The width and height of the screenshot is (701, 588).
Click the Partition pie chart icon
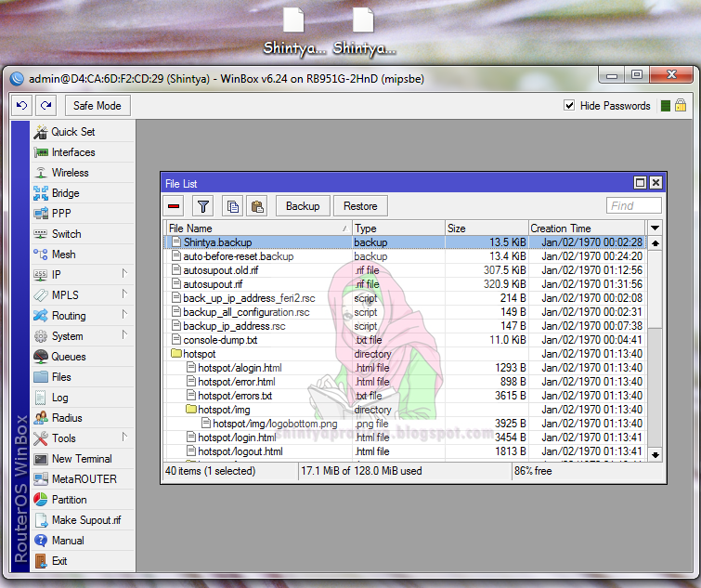(41, 500)
